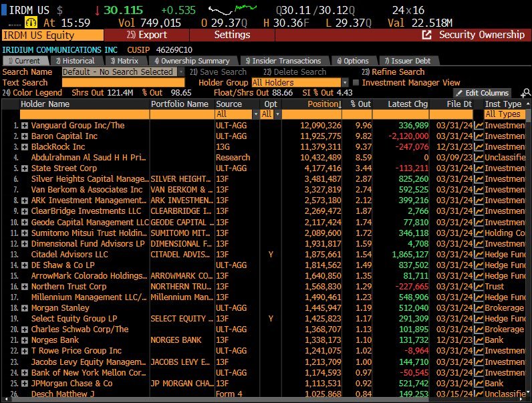This screenshot has height=403, width=532.
Task: Expand the ARK Investment Management row
Action: point(25,200)
